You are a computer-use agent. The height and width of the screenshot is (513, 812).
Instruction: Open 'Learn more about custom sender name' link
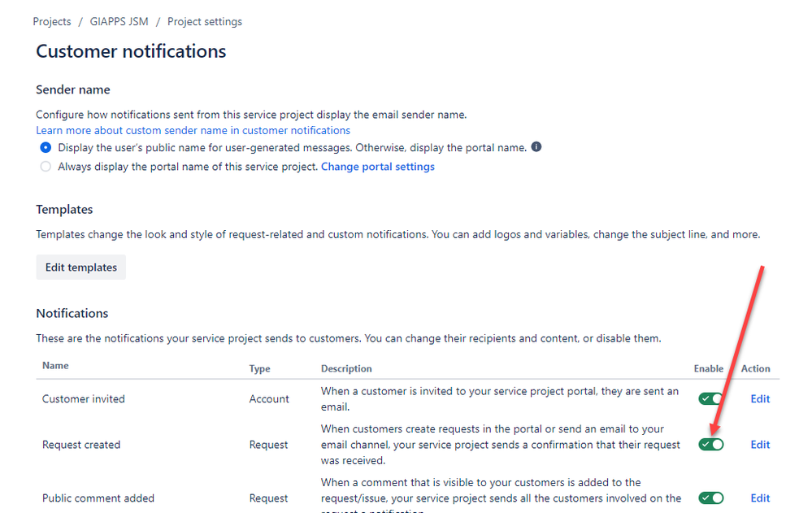193,130
